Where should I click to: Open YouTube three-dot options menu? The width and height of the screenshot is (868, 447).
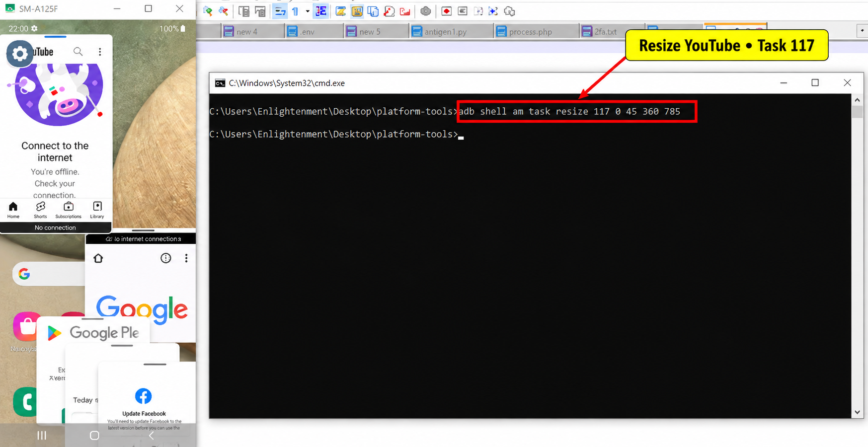click(100, 52)
